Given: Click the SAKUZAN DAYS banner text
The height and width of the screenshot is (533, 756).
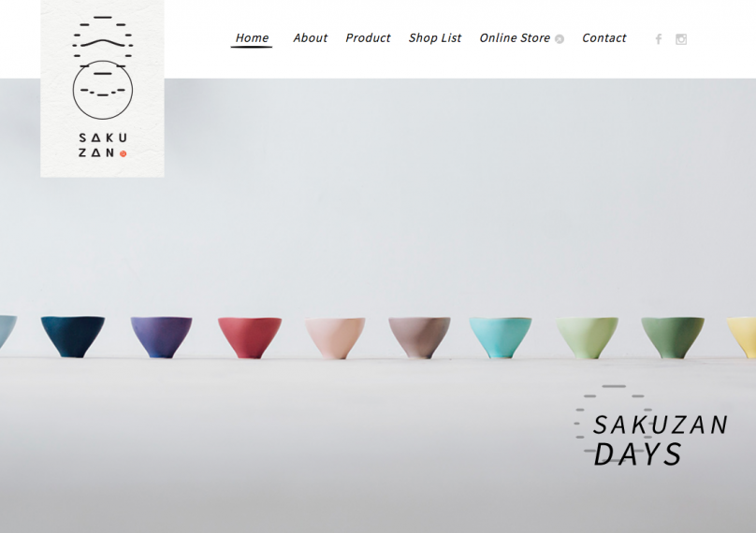Looking at the screenshot, I should (660, 439).
